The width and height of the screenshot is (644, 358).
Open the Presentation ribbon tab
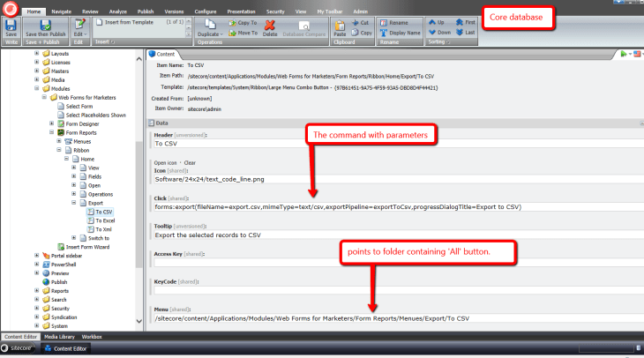pyautogui.click(x=241, y=11)
